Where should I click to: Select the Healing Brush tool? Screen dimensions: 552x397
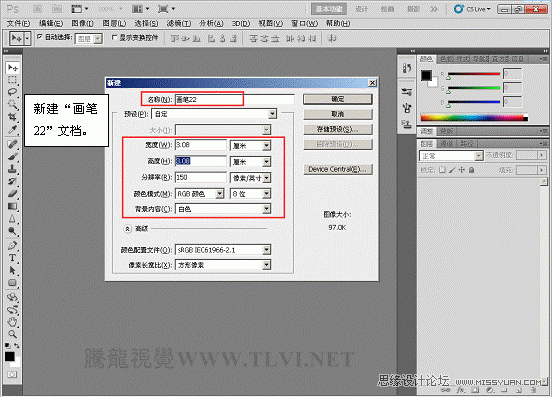pyautogui.click(x=13, y=144)
